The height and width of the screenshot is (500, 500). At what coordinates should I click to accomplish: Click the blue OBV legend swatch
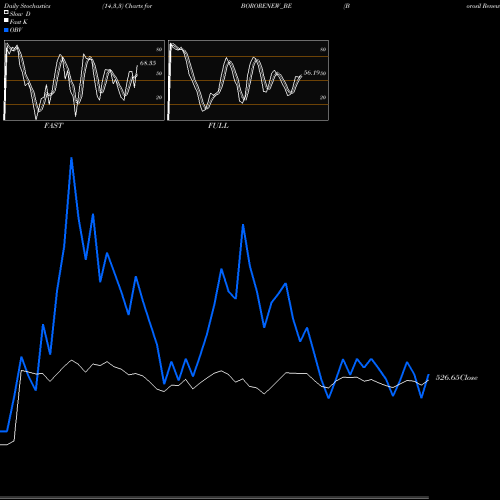[6, 30]
